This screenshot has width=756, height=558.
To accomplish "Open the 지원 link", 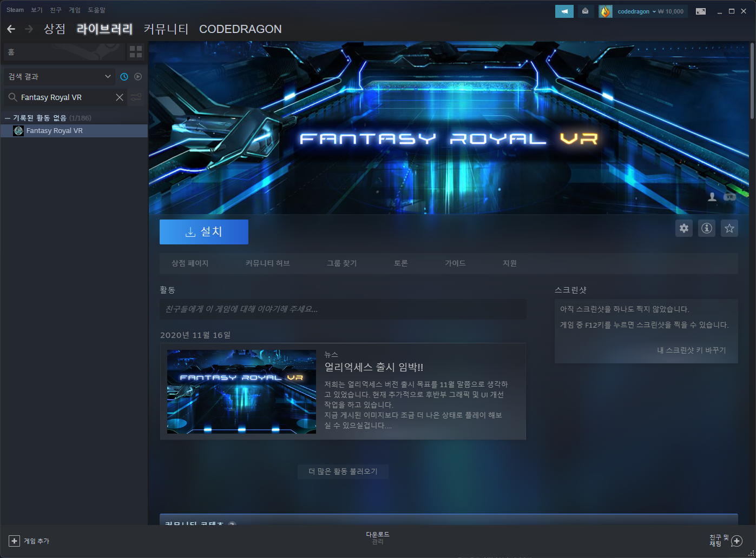I will [x=510, y=263].
